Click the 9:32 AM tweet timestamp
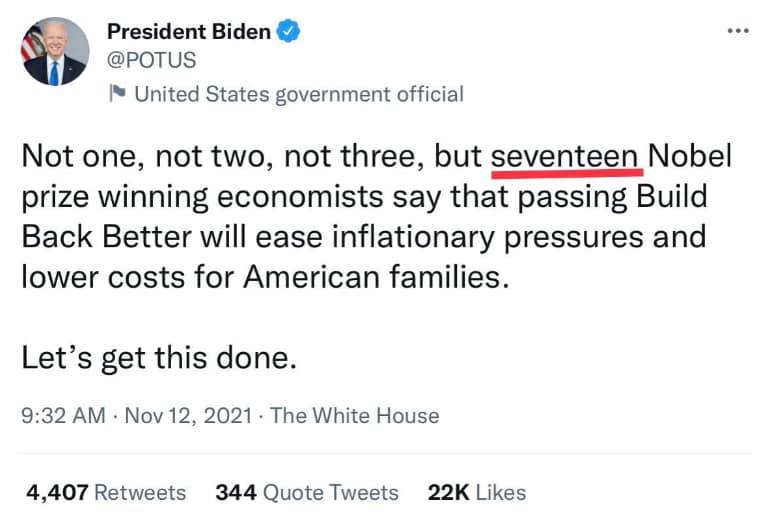The image size is (769, 516). click(x=62, y=416)
